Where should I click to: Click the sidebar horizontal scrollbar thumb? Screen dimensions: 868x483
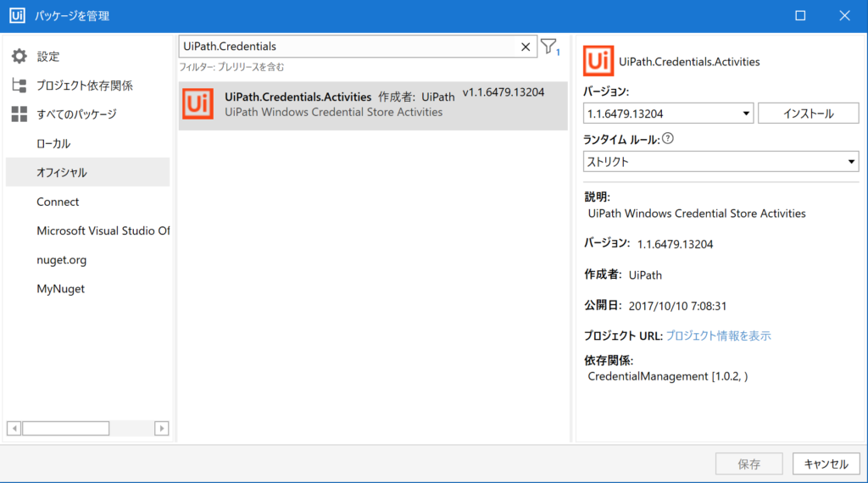[66, 428]
